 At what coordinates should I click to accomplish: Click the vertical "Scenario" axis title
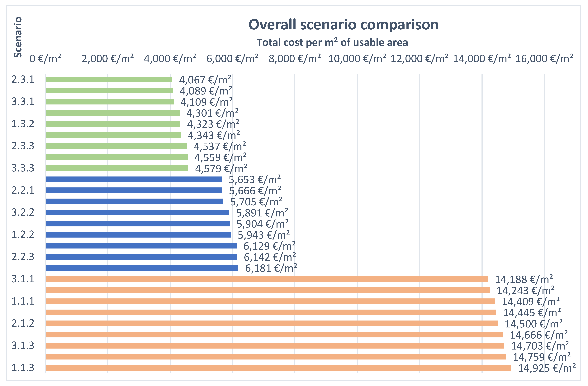[x=18, y=37]
